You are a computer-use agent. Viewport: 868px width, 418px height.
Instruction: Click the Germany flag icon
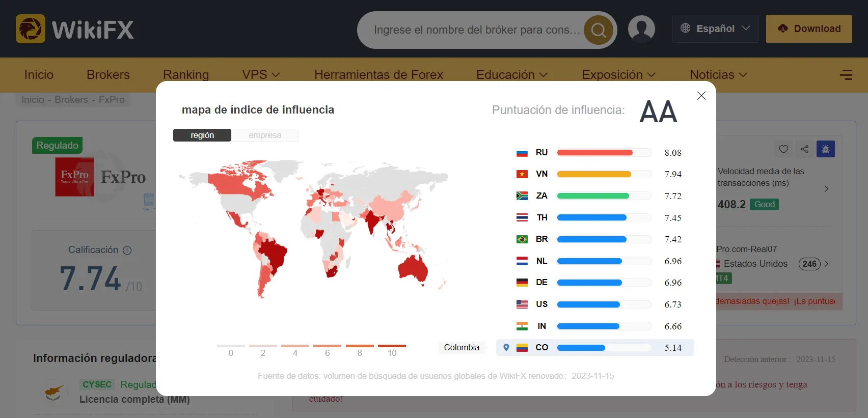pyautogui.click(x=522, y=283)
